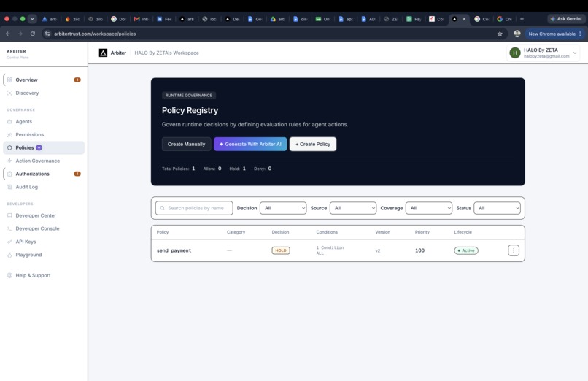
Task: Switch to the 'Pay' spreadsheet tab
Action: 414,19
